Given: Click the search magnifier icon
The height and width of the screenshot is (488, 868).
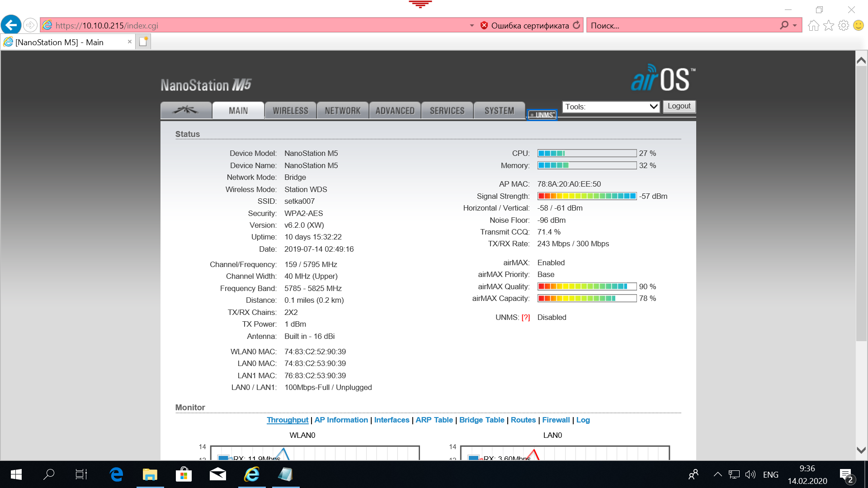Looking at the screenshot, I should pyautogui.click(x=784, y=25).
